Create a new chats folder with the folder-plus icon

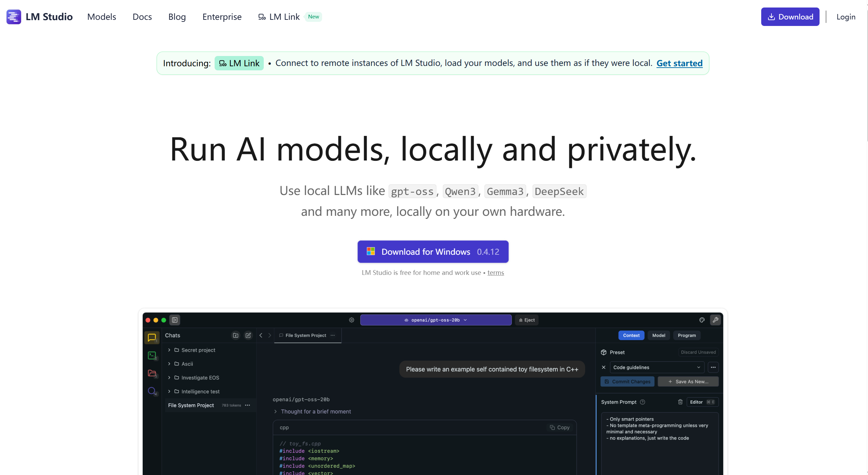pyautogui.click(x=235, y=335)
